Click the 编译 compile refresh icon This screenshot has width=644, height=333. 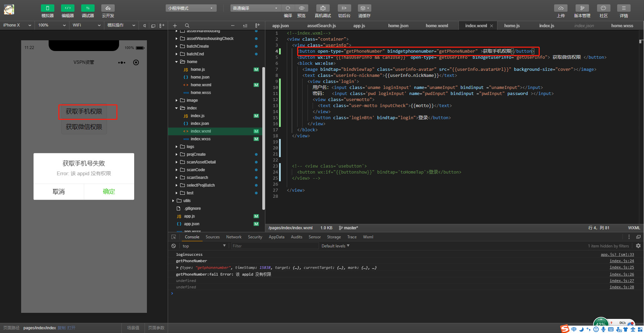click(x=288, y=8)
